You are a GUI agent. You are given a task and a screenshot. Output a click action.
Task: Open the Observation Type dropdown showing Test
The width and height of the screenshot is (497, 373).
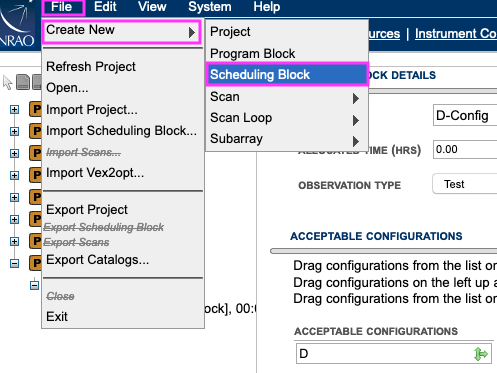tap(465, 184)
